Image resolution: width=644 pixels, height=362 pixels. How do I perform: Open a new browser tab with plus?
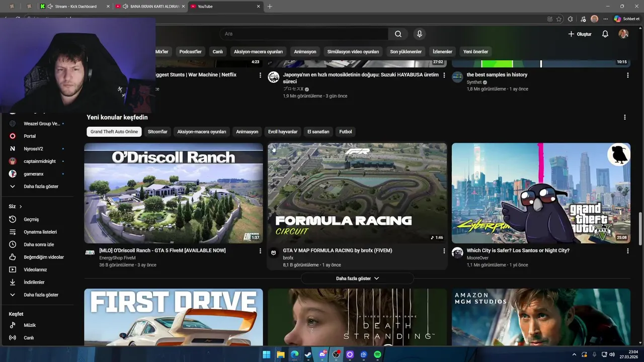(x=270, y=7)
